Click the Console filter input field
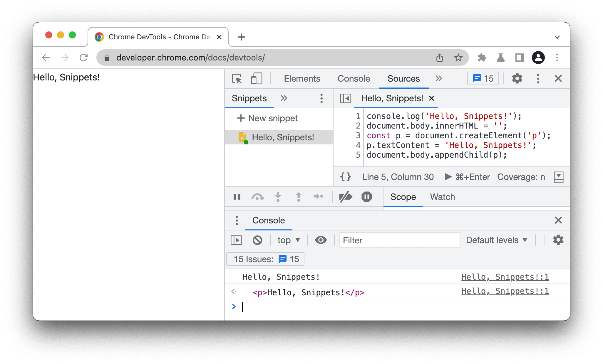 (400, 240)
